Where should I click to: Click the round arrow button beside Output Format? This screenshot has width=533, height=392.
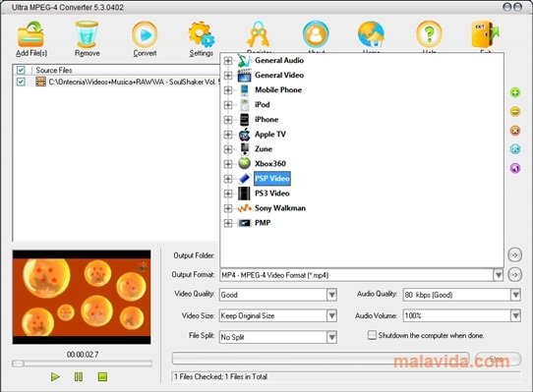(514, 274)
